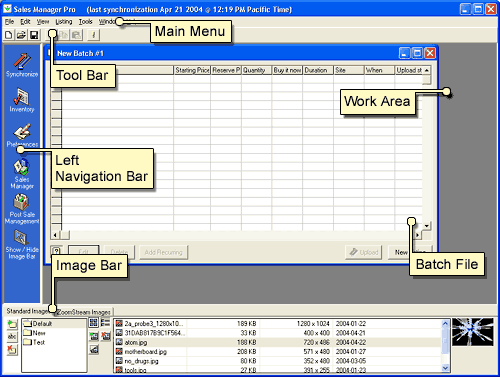
Task: Toggle the Show / Hide Image Bar icon
Action: tap(22, 244)
